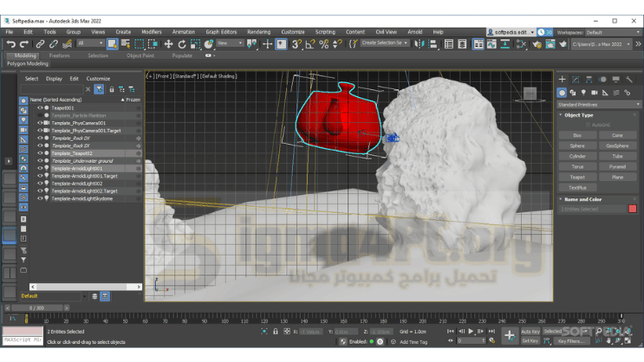Hide Teapot001 using its eye icon
644x362 pixels.
[40, 108]
